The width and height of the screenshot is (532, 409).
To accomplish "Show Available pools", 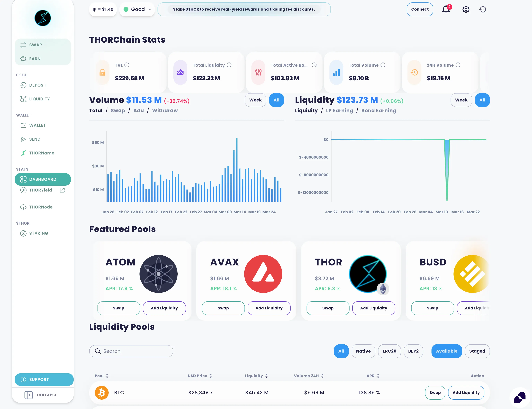I will coord(447,351).
